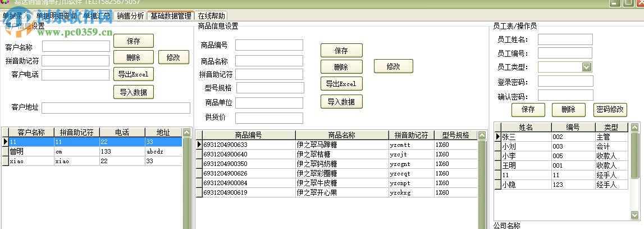Switch to the 单据汇总 tab

click(97, 16)
